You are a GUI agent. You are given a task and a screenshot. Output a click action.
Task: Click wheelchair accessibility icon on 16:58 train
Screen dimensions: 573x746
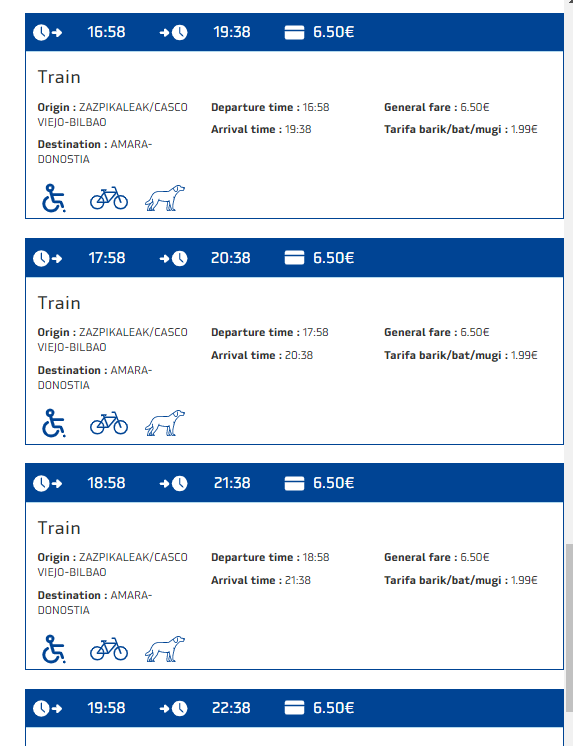(x=54, y=198)
